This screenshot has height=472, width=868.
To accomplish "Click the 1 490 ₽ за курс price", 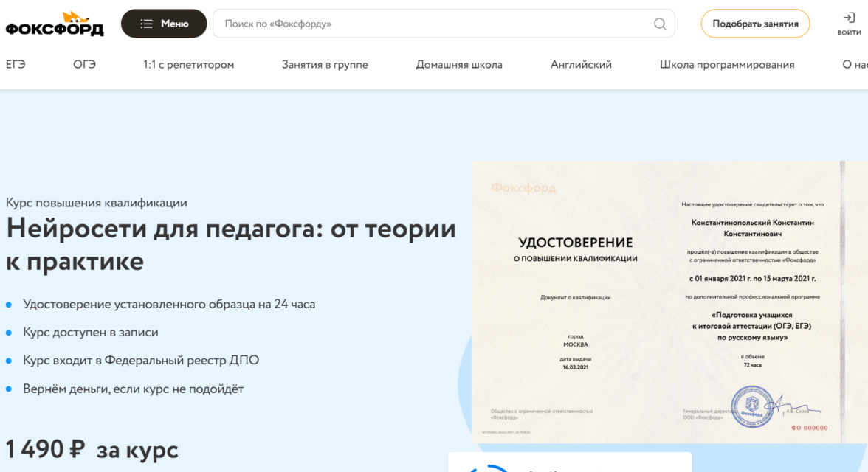I will tap(92, 449).
